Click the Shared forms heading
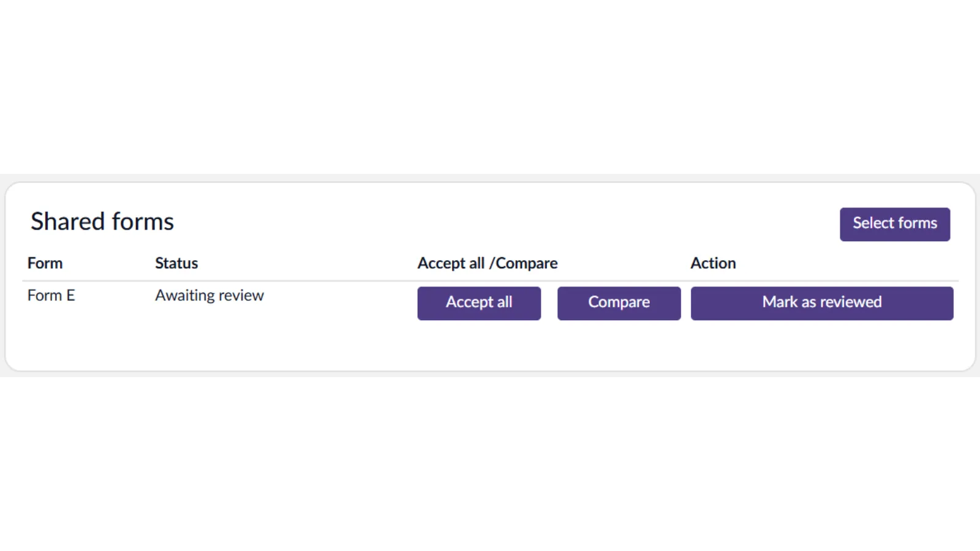 point(102,222)
